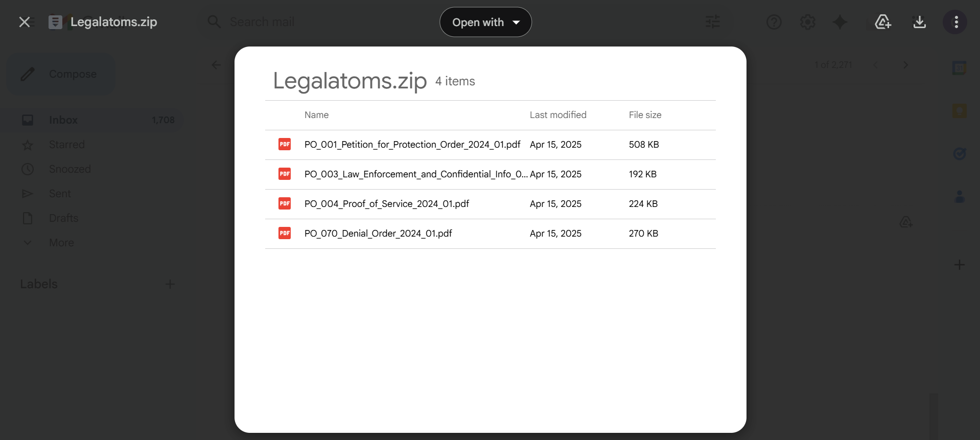Go to older message chevron
Image resolution: width=980 pixels, height=440 pixels.
(905, 65)
